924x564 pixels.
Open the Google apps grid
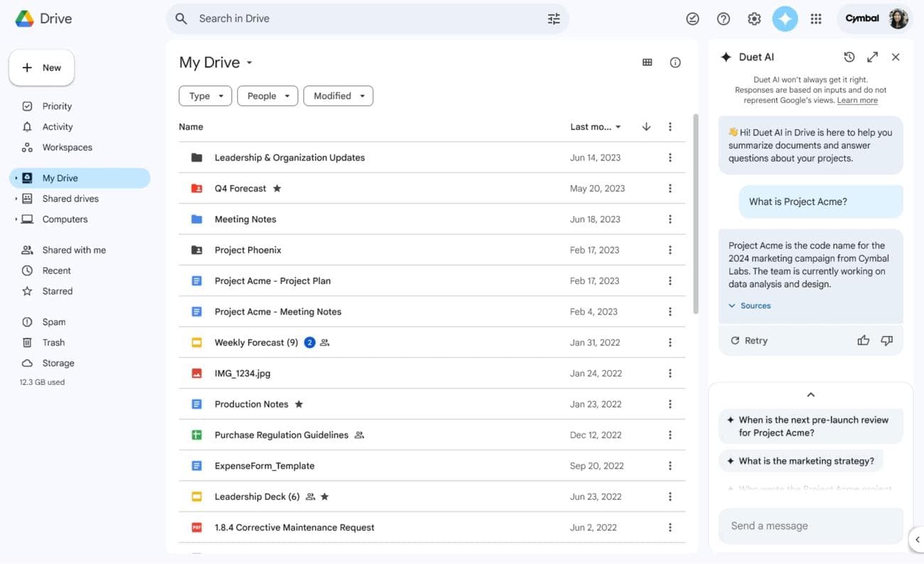tap(816, 18)
